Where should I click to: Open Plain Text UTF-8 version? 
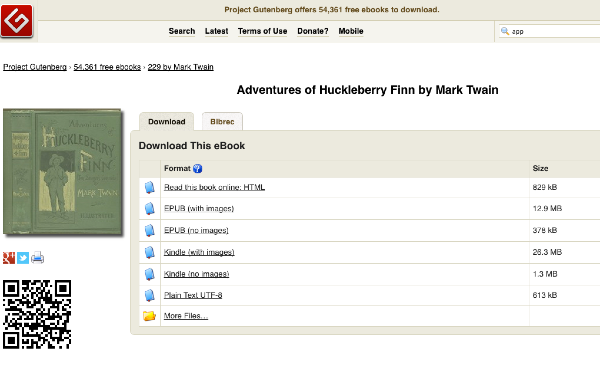(x=193, y=295)
